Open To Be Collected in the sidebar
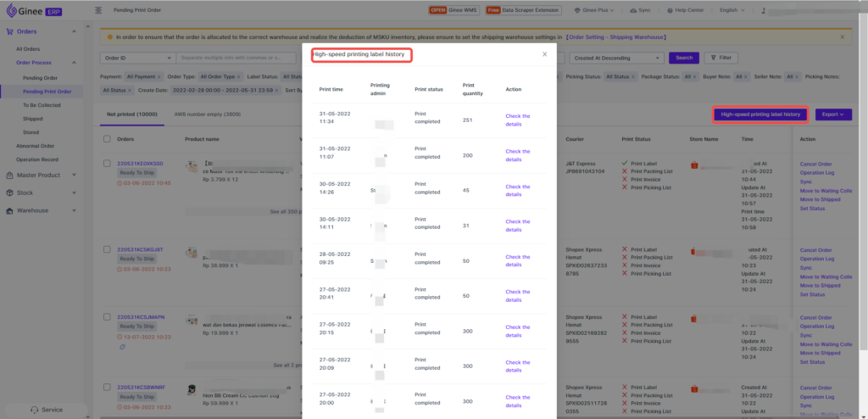 point(42,105)
